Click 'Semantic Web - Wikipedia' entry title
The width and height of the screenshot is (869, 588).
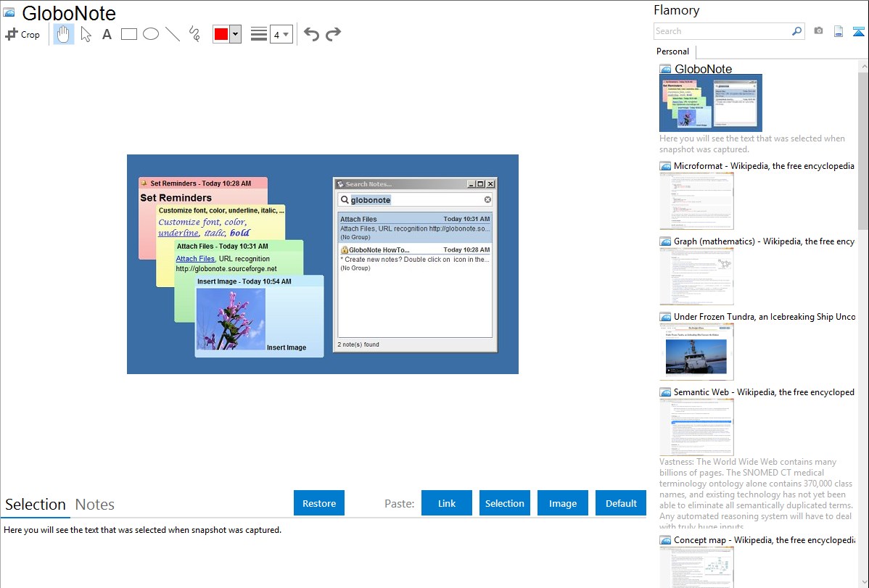click(x=764, y=392)
